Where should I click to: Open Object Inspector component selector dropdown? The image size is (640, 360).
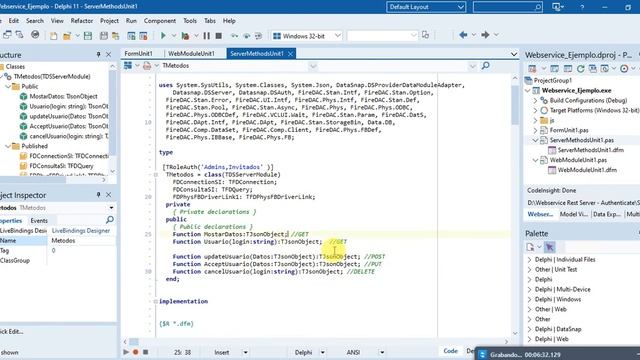click(111, 208)
